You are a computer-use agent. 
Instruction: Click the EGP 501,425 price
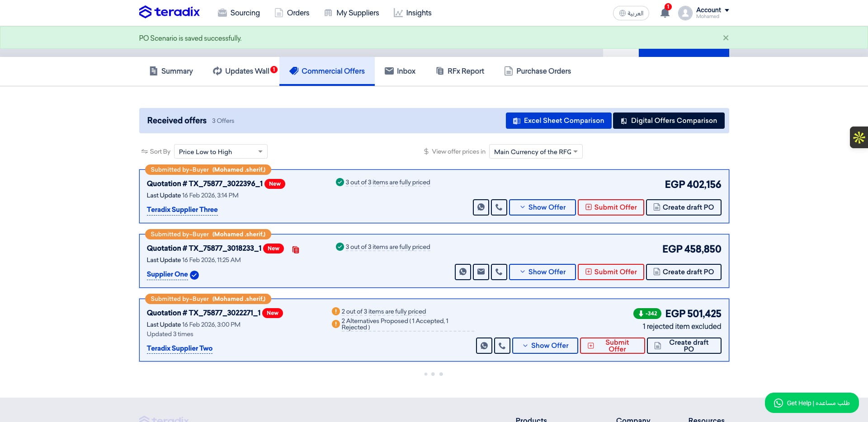[x=693, y=314]
